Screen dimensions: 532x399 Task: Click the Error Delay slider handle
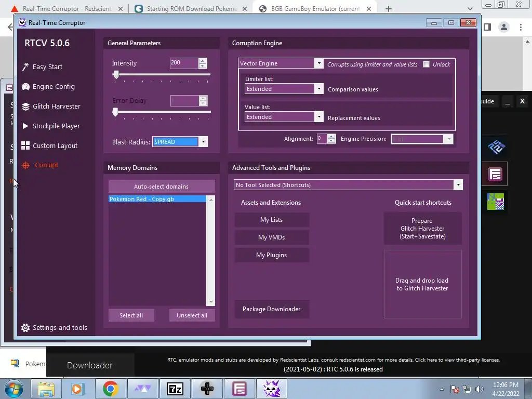(x=115, y=112)
